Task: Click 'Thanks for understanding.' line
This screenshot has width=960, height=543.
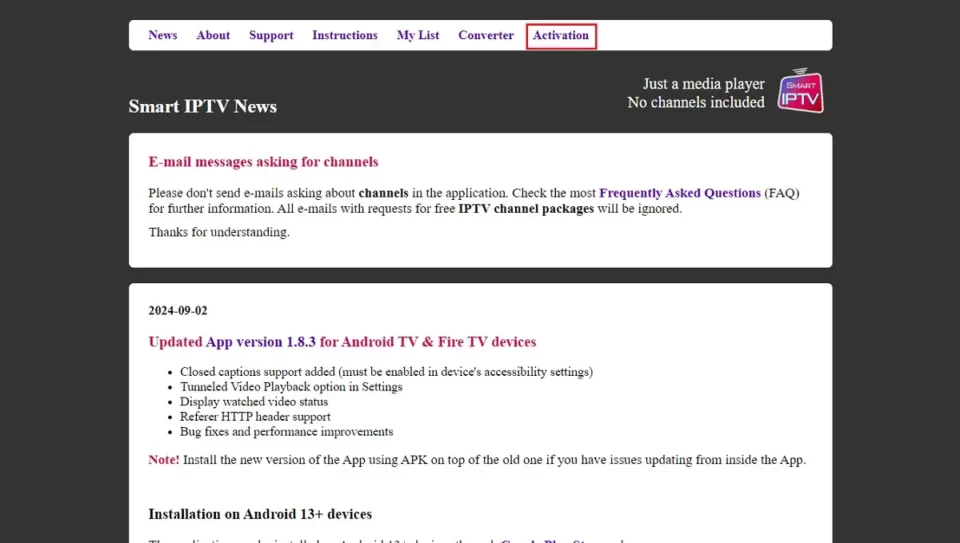Action: 219,232
